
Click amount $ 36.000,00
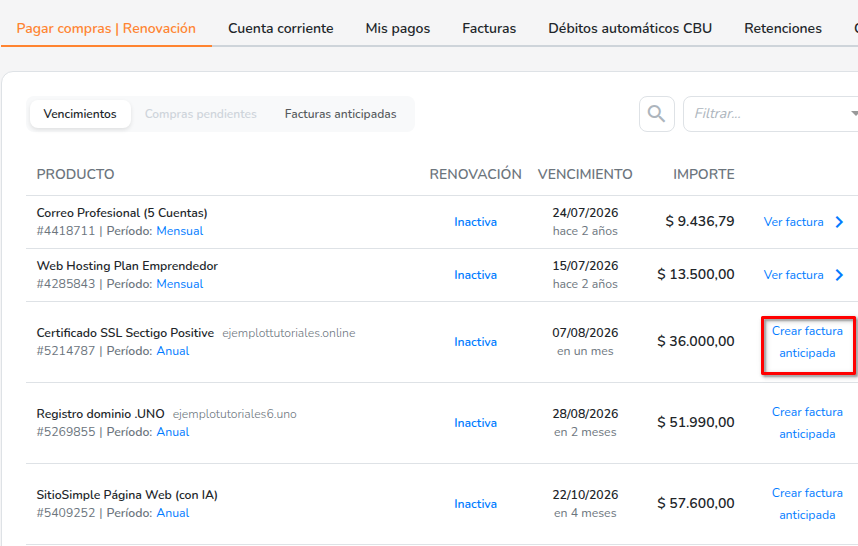(696, 341)
